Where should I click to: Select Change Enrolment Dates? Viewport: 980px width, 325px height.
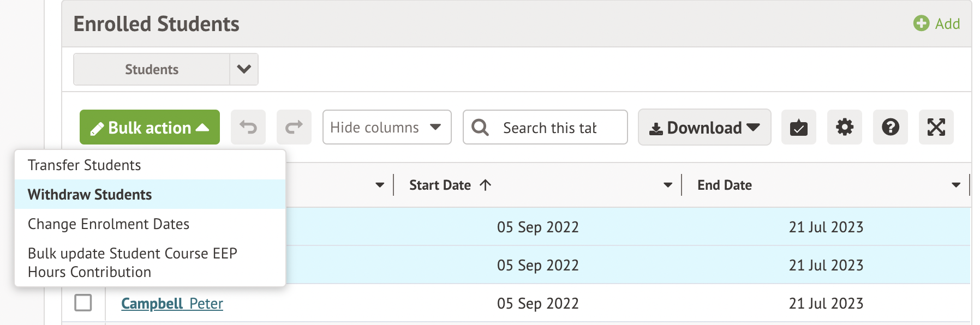tap(109, 224)
